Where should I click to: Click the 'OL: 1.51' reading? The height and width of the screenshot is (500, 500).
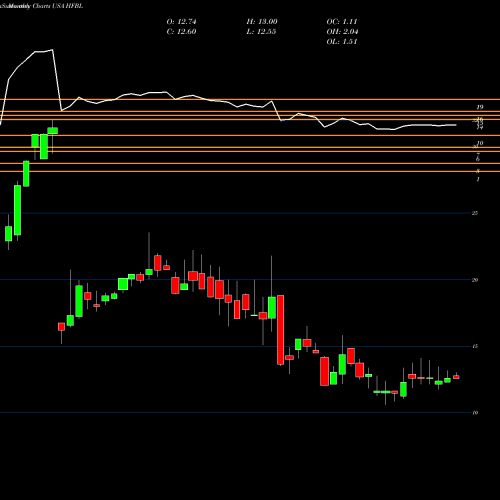pos(342,42)
